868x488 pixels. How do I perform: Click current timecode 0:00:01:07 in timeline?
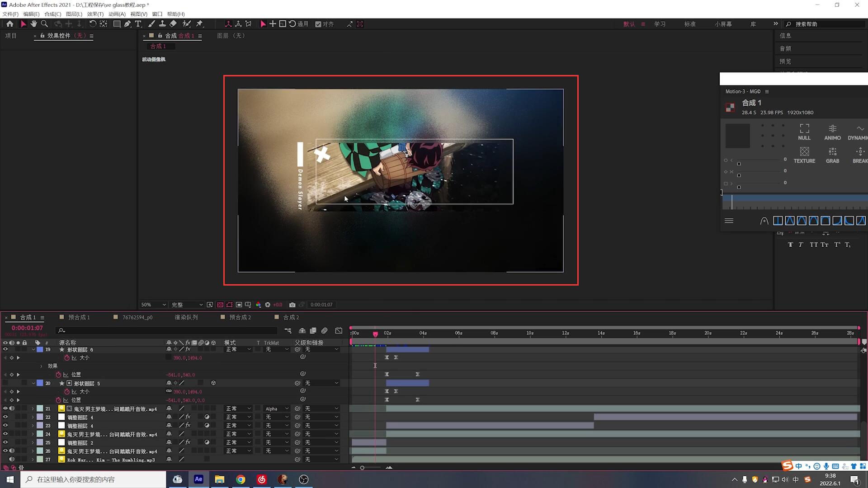click(27, 328)
